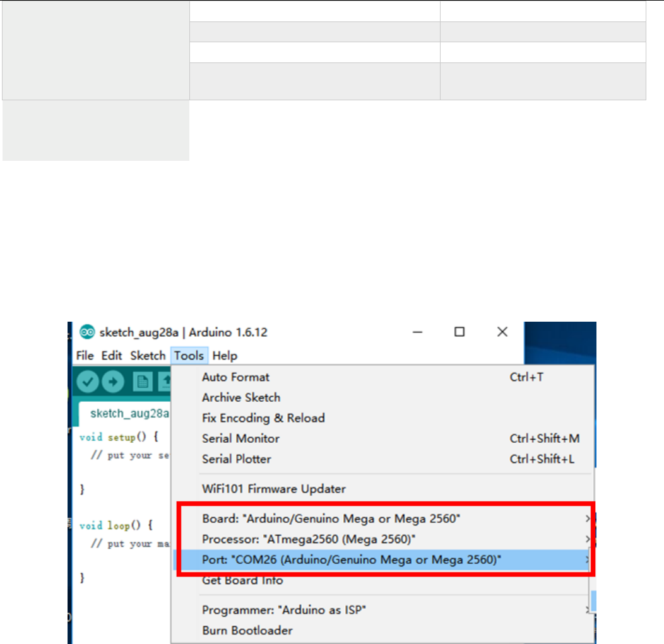Minimize the Arduino window
This screenshot has width=664, height=644.
(x=418, y=332)
